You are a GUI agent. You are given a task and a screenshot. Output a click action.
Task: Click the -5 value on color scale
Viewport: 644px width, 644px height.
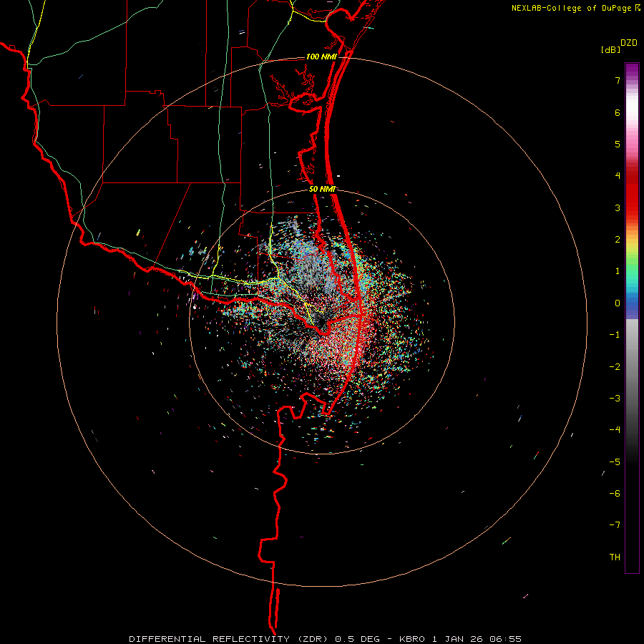(615, 462)
